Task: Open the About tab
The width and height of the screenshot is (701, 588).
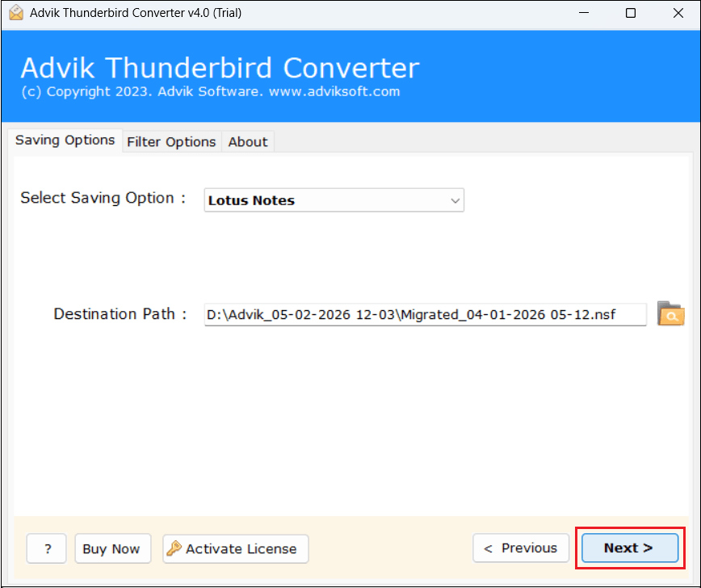Action: pyautogui.click(x=248, y=141)
